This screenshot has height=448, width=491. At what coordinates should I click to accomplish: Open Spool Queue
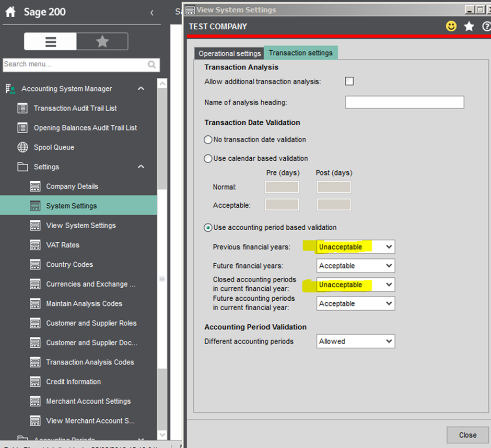pos(54,147)
